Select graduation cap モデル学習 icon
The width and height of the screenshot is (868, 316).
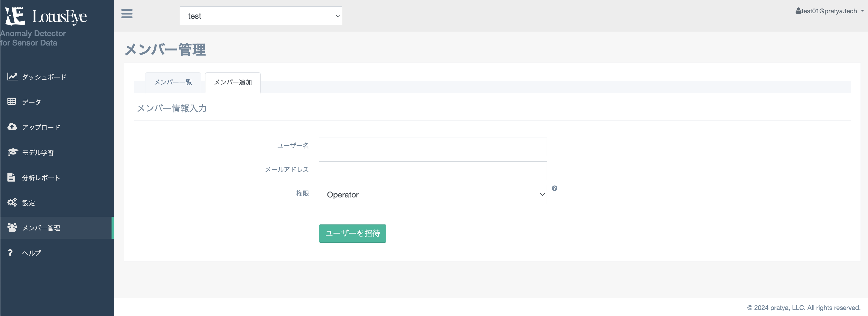13,152
